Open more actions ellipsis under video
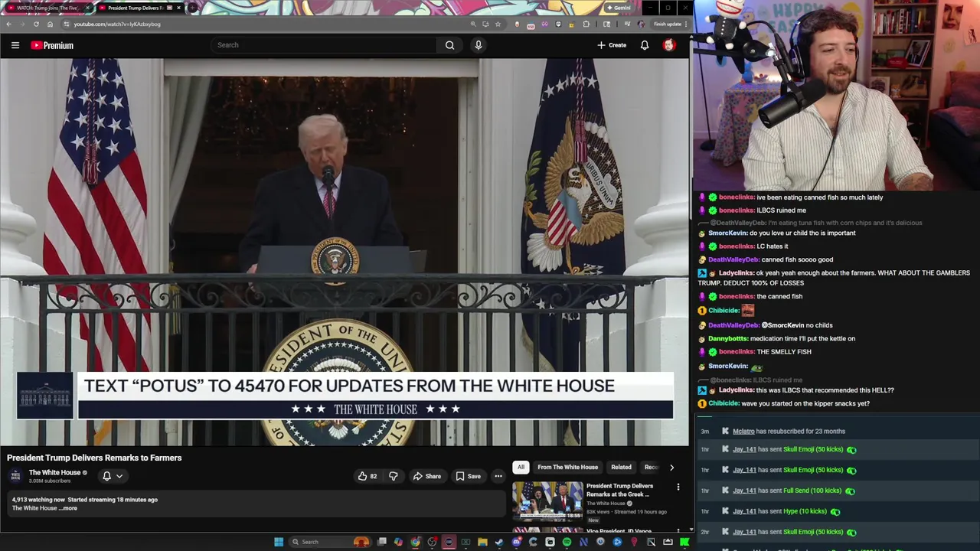The image size is (980, 551). (498, 476)
